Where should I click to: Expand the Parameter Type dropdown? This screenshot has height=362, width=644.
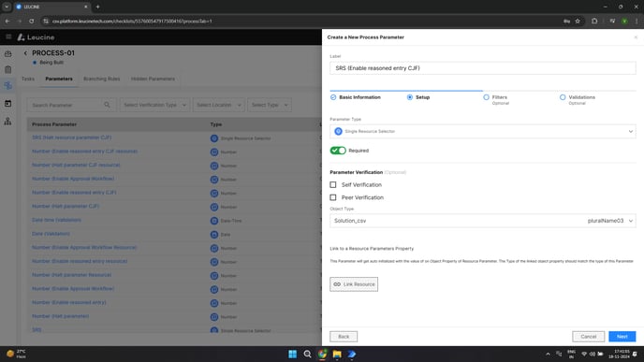[483, 131]
